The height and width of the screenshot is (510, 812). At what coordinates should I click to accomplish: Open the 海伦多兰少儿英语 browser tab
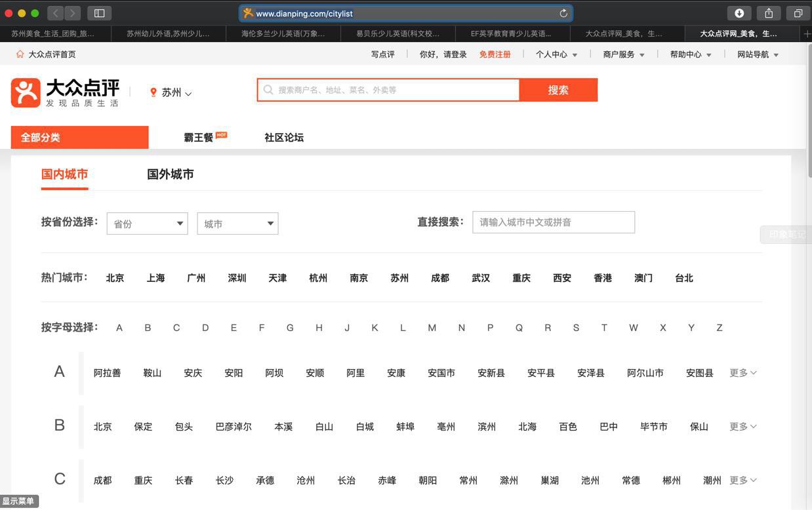click(283, 33)
